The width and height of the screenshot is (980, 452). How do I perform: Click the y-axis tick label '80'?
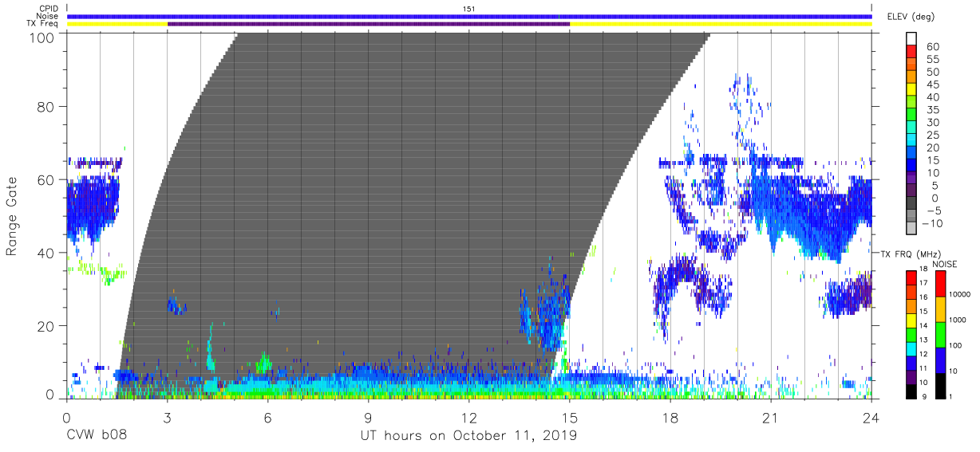[x=45, y=106]
